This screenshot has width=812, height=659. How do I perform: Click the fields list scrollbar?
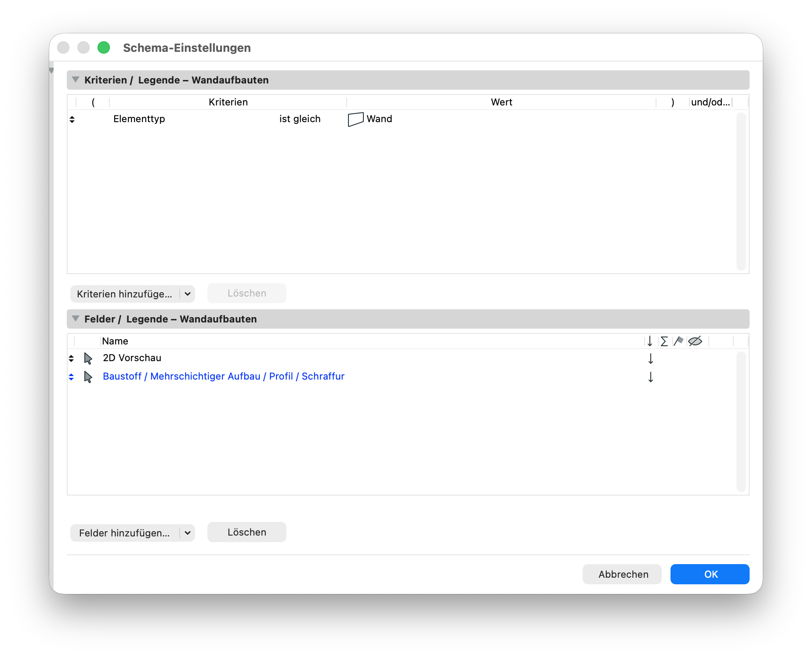click(741, 421)
